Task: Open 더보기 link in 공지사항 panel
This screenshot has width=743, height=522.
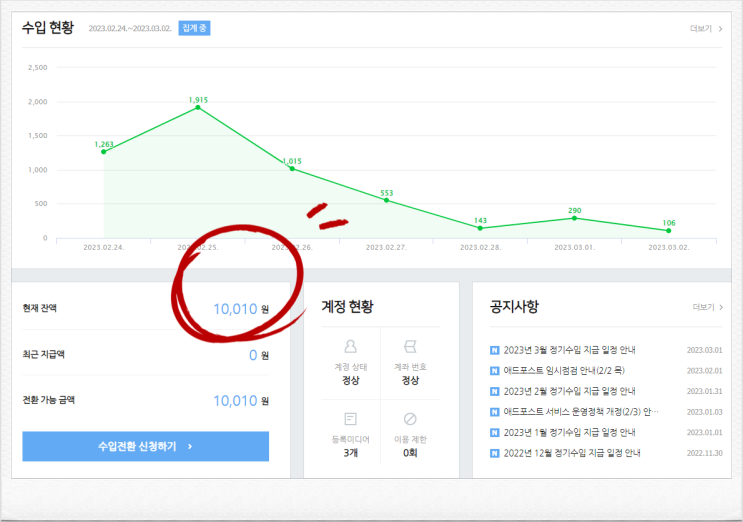Action: coord(708,307)
